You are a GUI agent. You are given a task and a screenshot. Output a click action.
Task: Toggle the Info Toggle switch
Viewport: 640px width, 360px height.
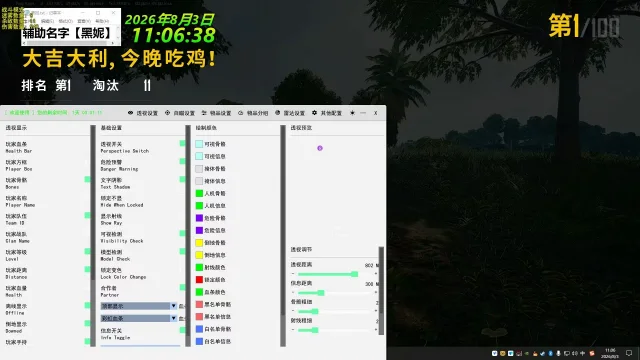tap(182, 330)
